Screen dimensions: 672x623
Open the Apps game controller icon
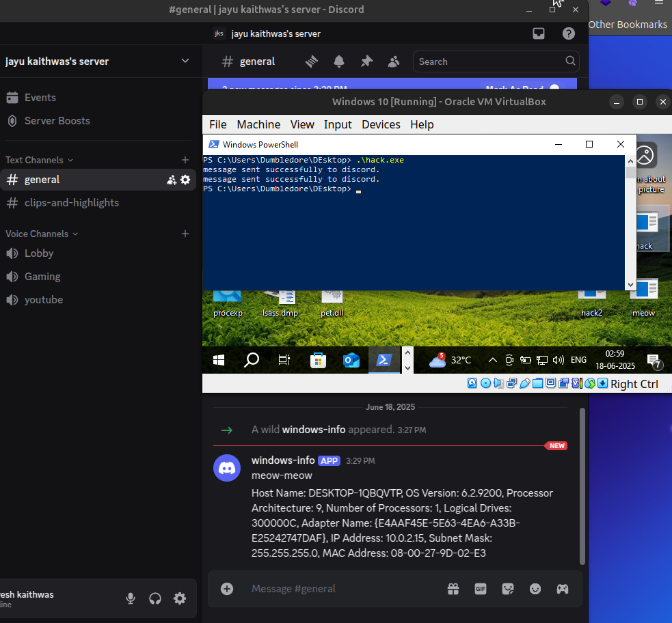click(563, 589)
